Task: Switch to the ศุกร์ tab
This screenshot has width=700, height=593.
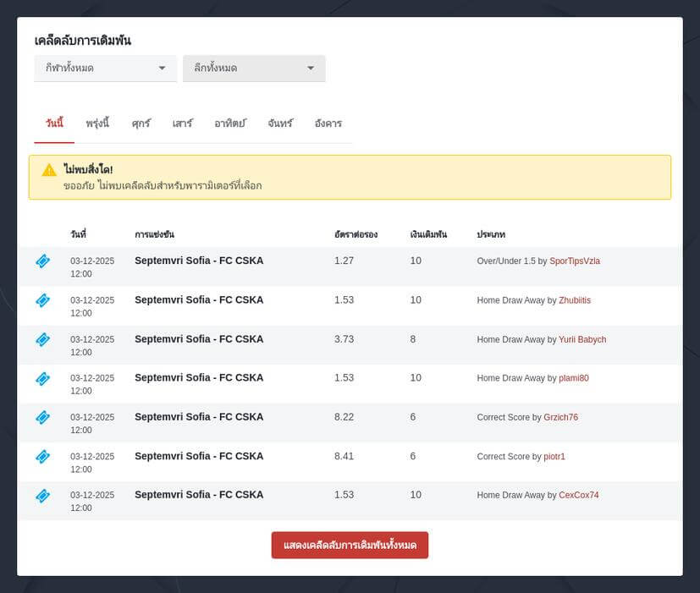Action: point(141,124)
